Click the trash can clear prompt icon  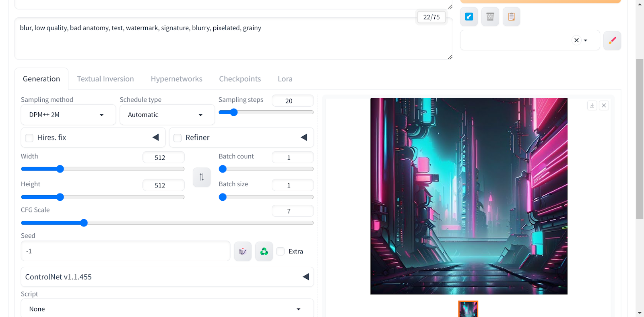490,17
